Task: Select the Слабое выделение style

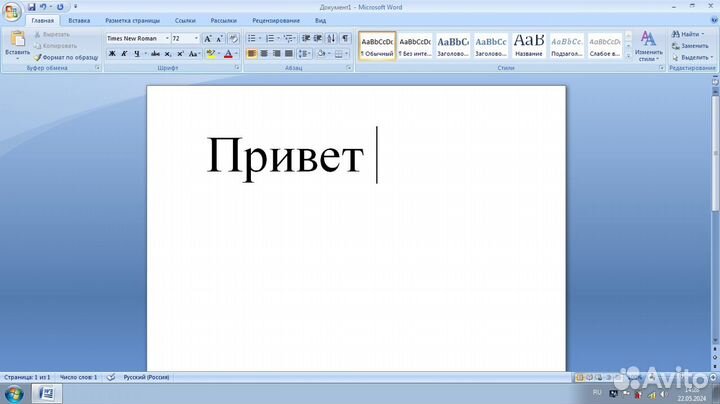Action: (605, 45)
